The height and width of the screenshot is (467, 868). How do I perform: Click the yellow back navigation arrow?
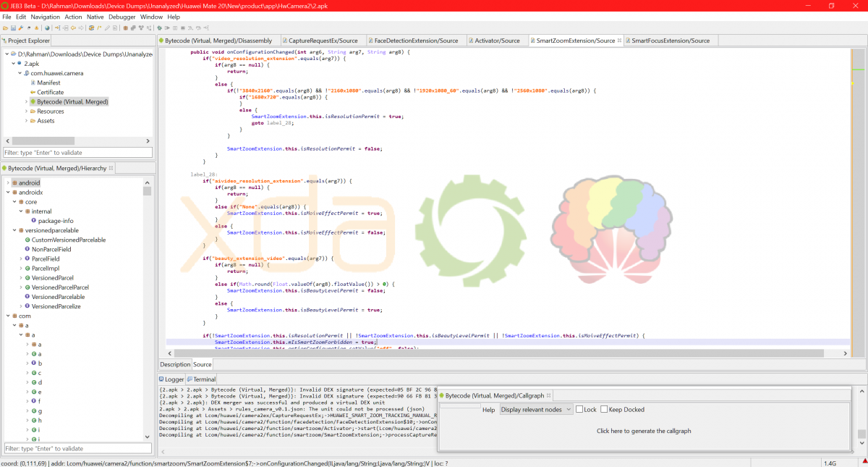73,28
